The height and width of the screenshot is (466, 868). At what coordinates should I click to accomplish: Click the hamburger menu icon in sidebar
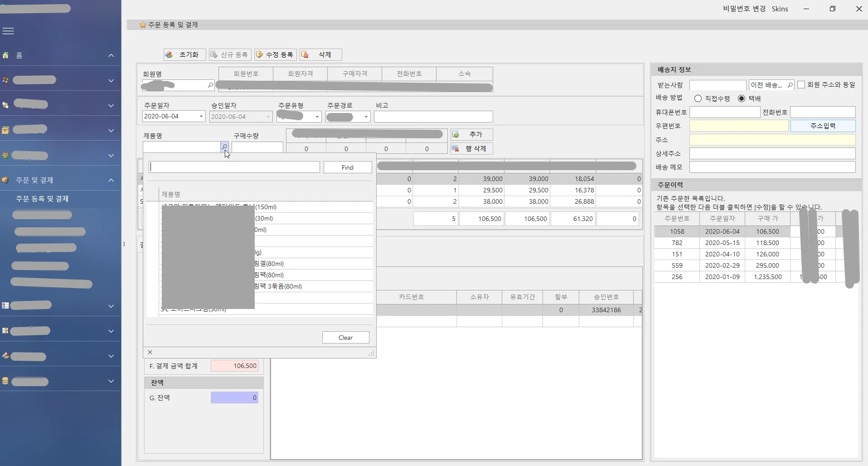(8, 31)
